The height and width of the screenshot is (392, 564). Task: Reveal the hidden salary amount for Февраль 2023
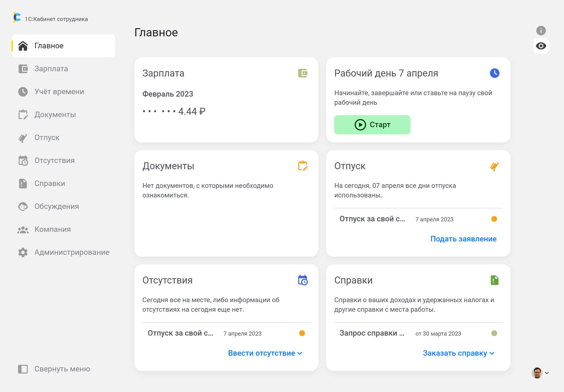click(x=174, y=111)
